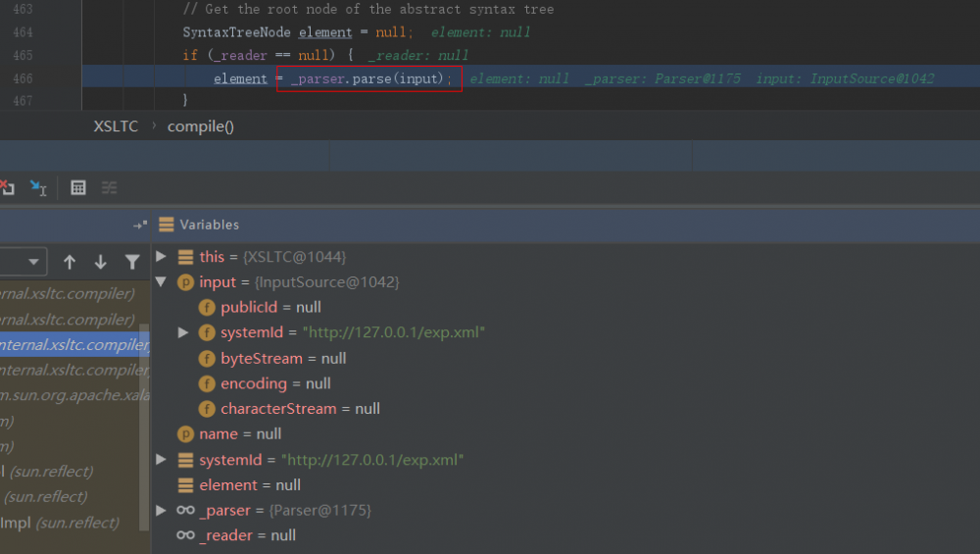Click the watch glasses icon beside _parser
This screenshot has width=980, height=554.
coord(185,510)
